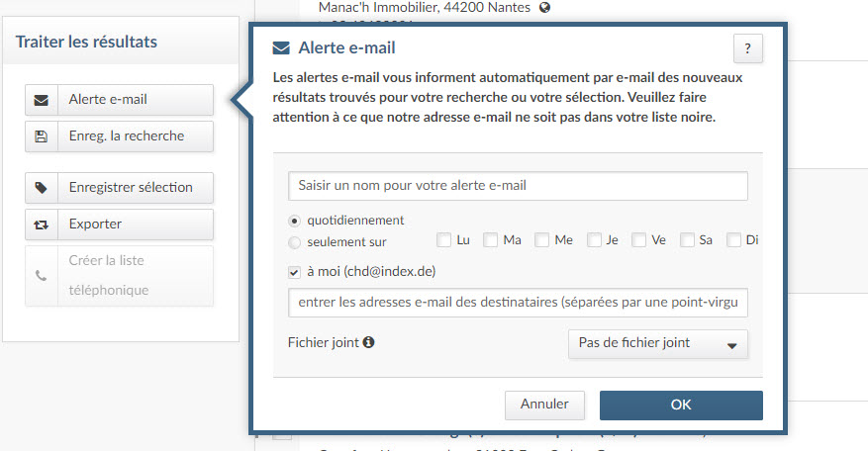
Task: Click the floppy disk icon for Enreg. la recherche
Action: pyautogui.click(x=41, y=136)
